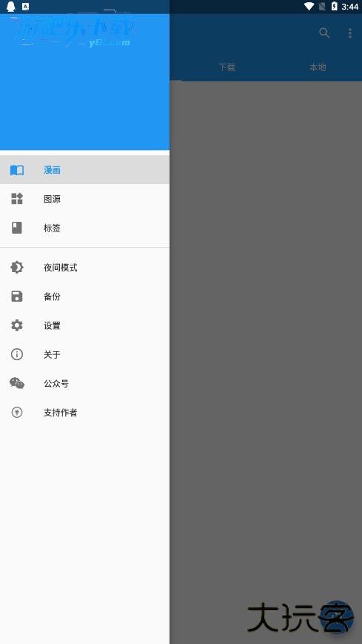The width and height of the screenshot is (362, 644).
Task: Tap the no-SIM icon in status bar
Action: pos(322,6)
